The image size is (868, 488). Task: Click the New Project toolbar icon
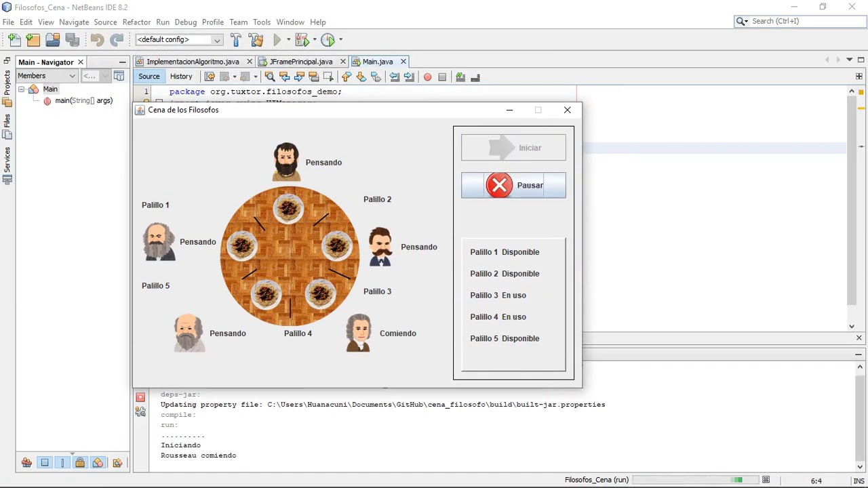[33, 40]
